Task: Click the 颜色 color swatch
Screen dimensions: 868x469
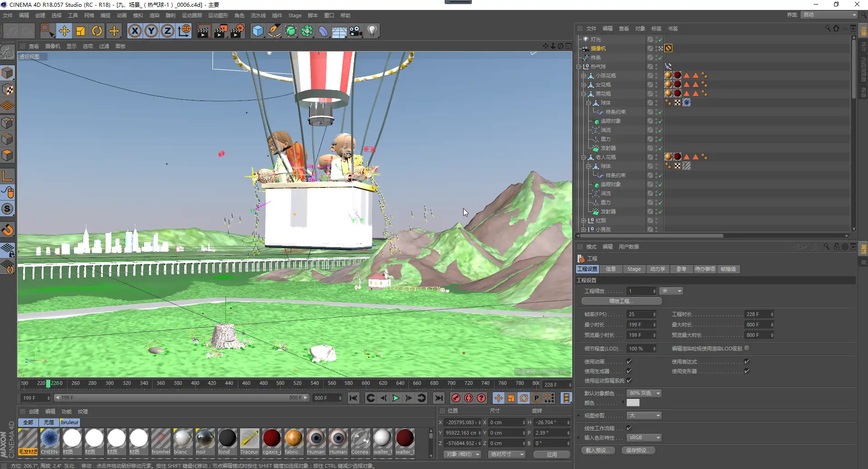Action: tap(633, 402)
